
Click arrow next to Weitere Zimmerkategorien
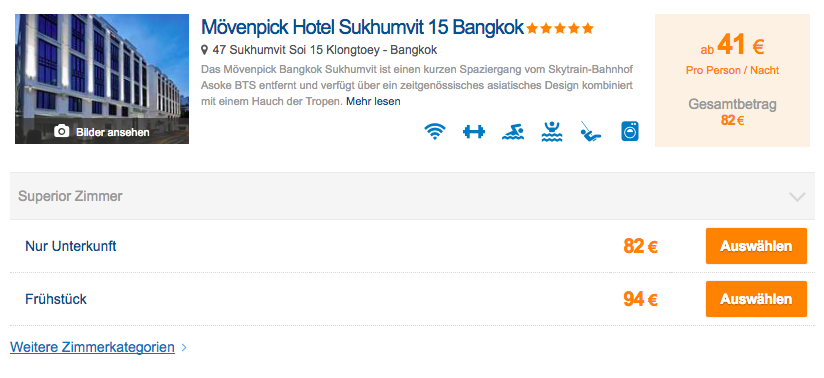point(183,348)
